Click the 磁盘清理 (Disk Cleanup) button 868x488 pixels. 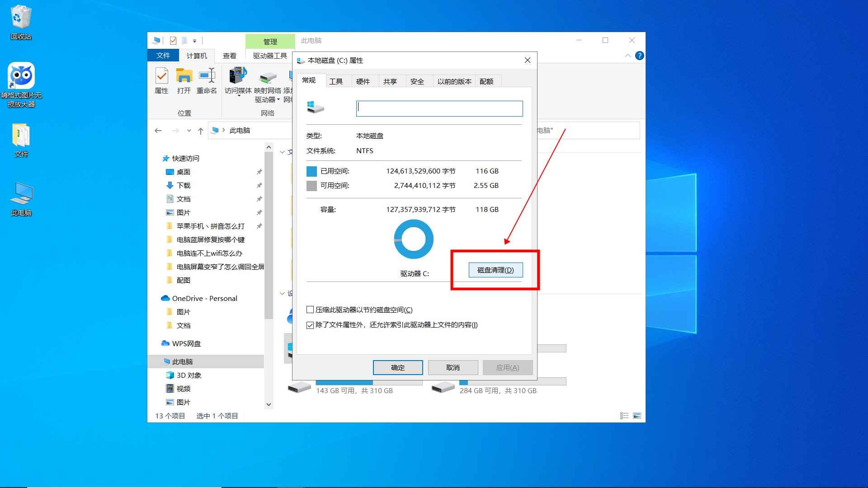495,270
